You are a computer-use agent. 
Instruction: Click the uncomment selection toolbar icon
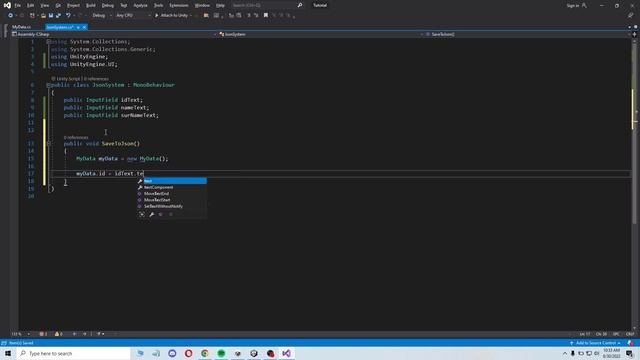click(256, 15)
